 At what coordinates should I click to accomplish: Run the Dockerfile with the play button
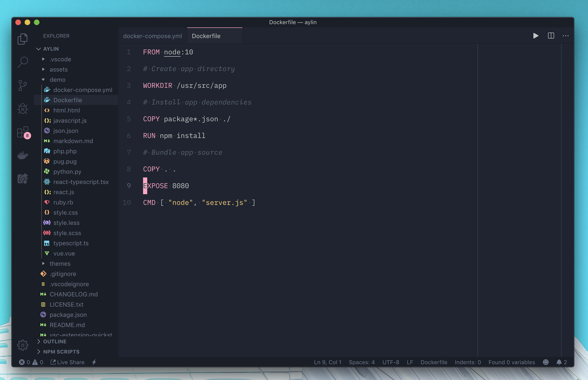[x=535, y=36]
